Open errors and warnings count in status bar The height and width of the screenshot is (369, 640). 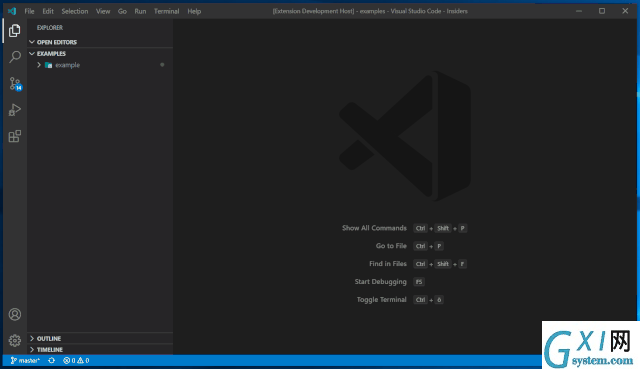coord(76,360)
